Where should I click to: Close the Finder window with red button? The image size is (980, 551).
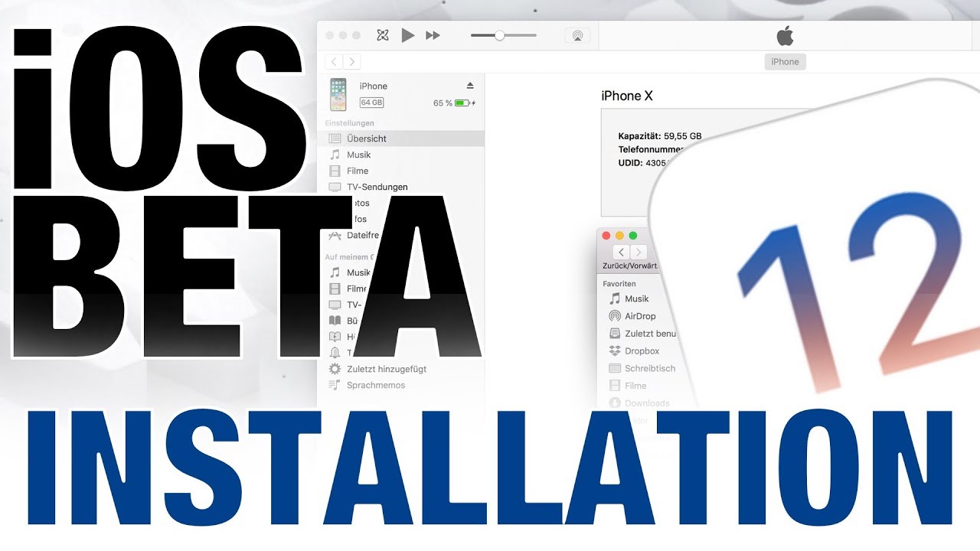tap(607, 236)
